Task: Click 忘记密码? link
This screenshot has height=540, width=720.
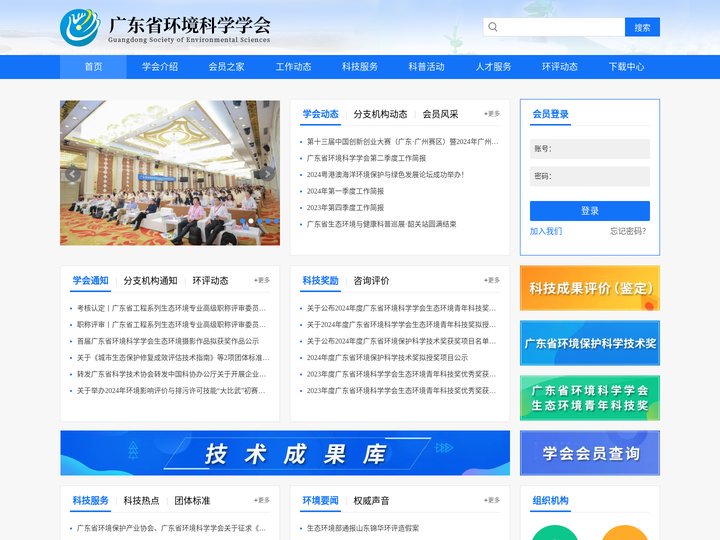Action: click(x=628, y=231)
